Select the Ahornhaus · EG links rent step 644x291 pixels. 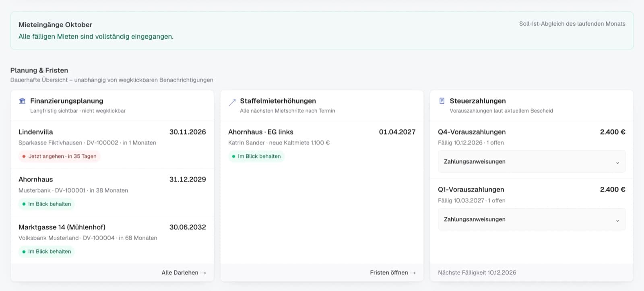261,132
